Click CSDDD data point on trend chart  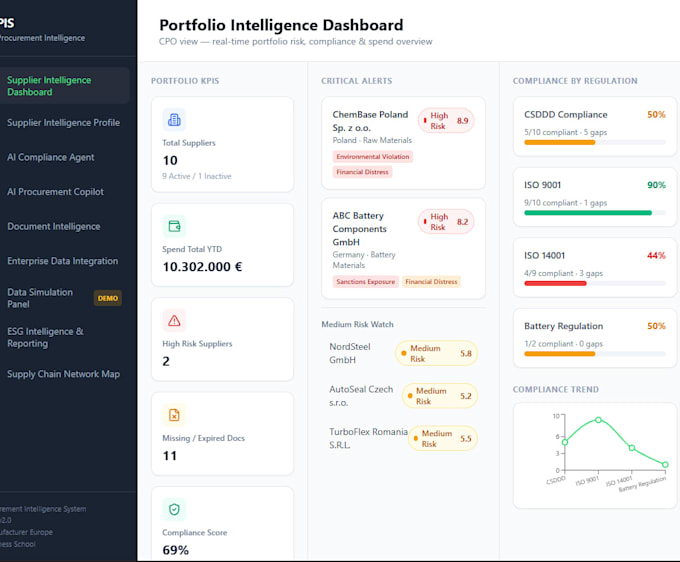click(565, 442)
